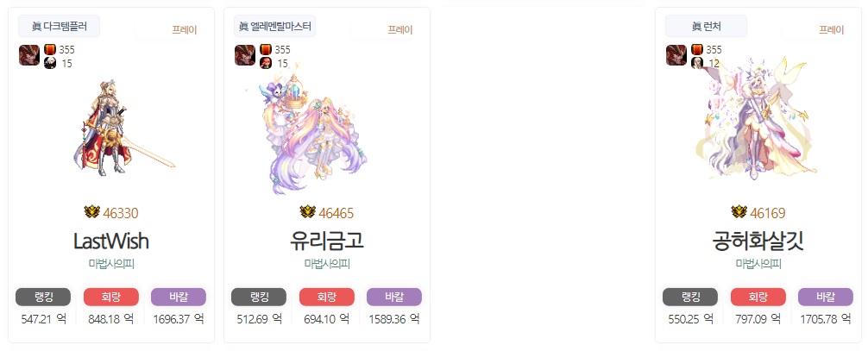Click the 프레이 label on the 런처 card
Viewport: 868px width, 351px height.
[832, 30]
